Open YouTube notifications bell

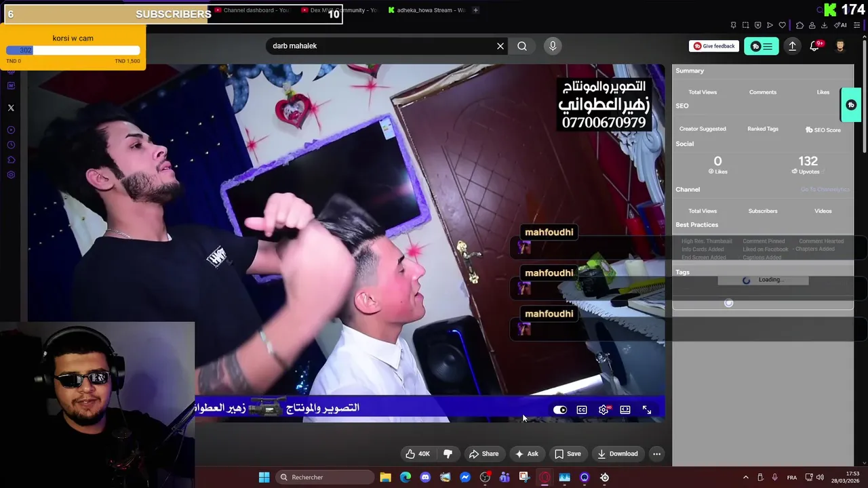click(814, 46)
